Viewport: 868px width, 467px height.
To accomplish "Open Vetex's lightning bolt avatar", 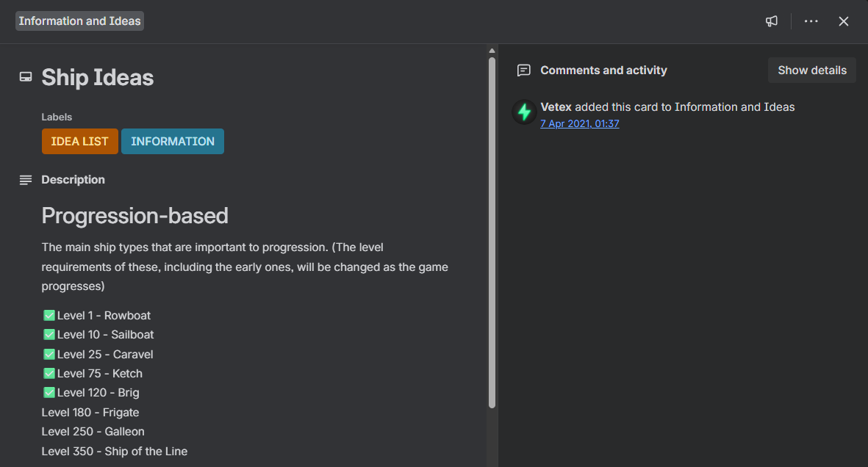I will [524, 112].
